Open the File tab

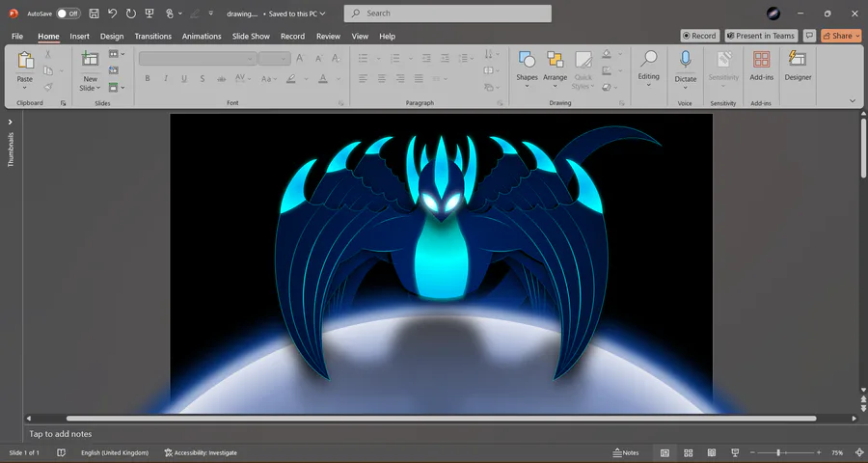pos(17,36)
